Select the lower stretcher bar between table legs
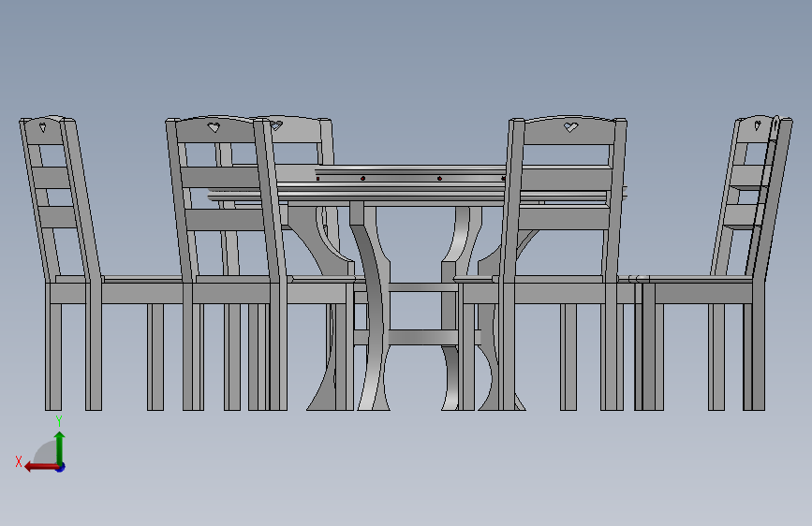This screenshot has height=526, width=812. click(417, 338)
